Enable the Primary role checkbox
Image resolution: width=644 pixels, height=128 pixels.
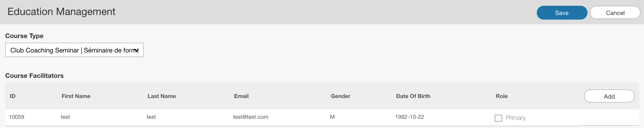tap(498, 118)
